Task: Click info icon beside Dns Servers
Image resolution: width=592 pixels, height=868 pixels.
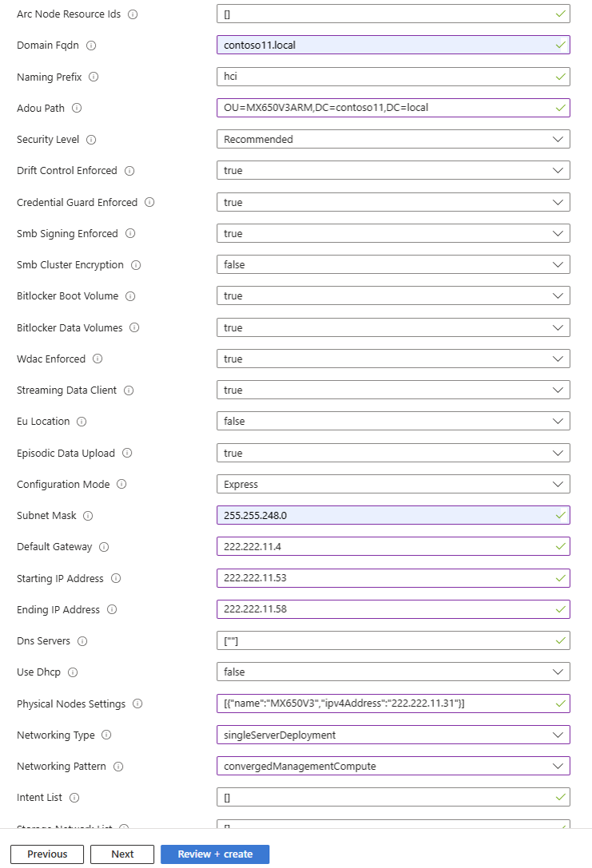Action: click(82, 641)
